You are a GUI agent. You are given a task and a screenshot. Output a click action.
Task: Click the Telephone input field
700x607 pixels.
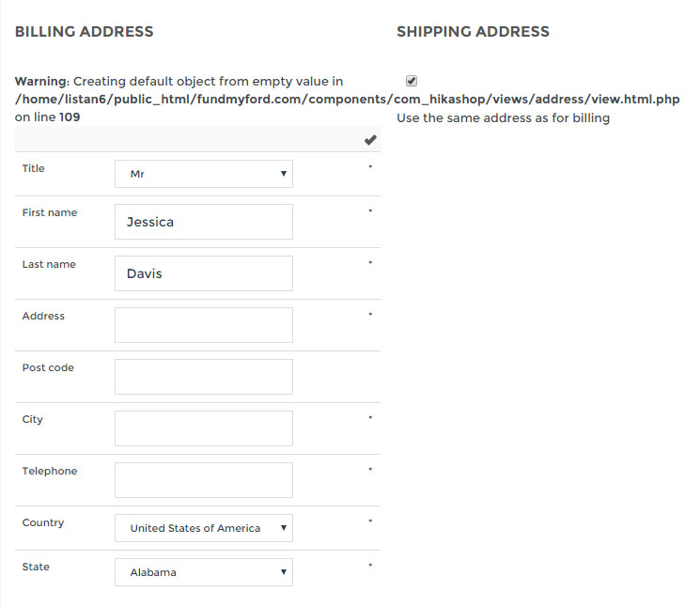click(203, 480)
